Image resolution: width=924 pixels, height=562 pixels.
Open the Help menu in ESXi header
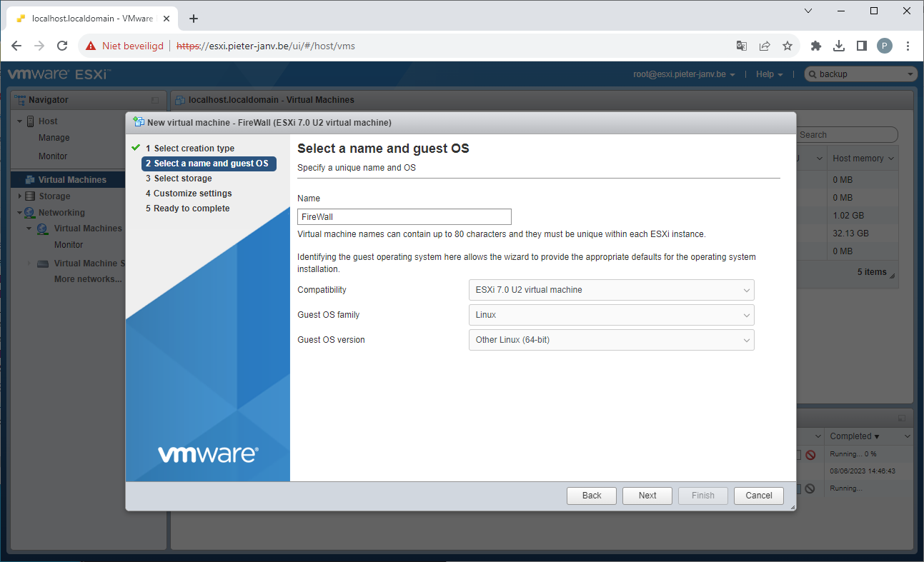click(769, 74)
